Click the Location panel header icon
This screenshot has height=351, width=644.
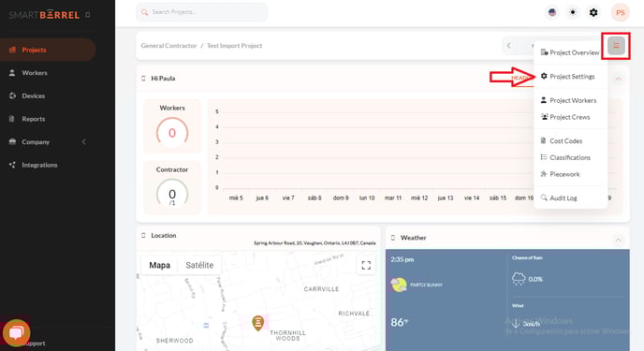143,236
